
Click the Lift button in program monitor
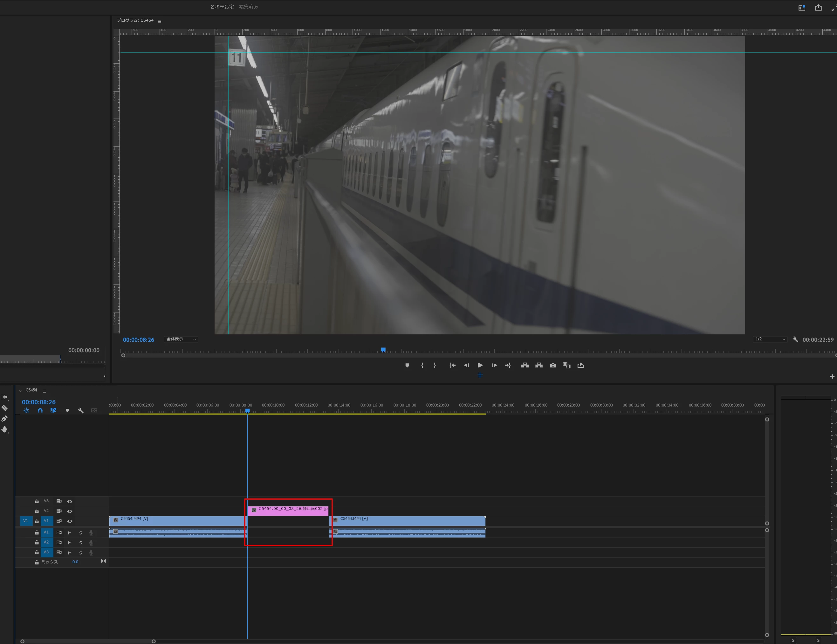pyautogui.click(x=525, y=365)
